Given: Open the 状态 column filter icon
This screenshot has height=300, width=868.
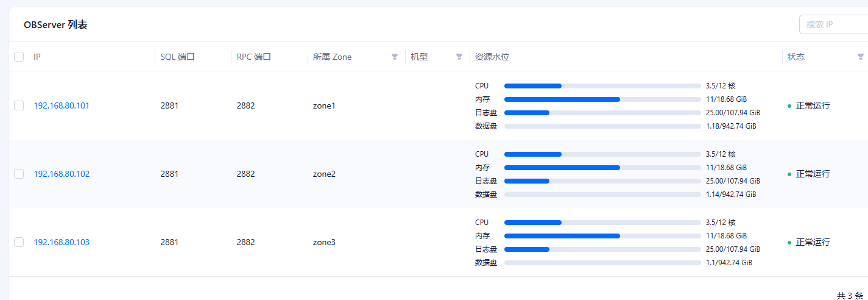Looking at the screenshot, I should tap(861, 57).
